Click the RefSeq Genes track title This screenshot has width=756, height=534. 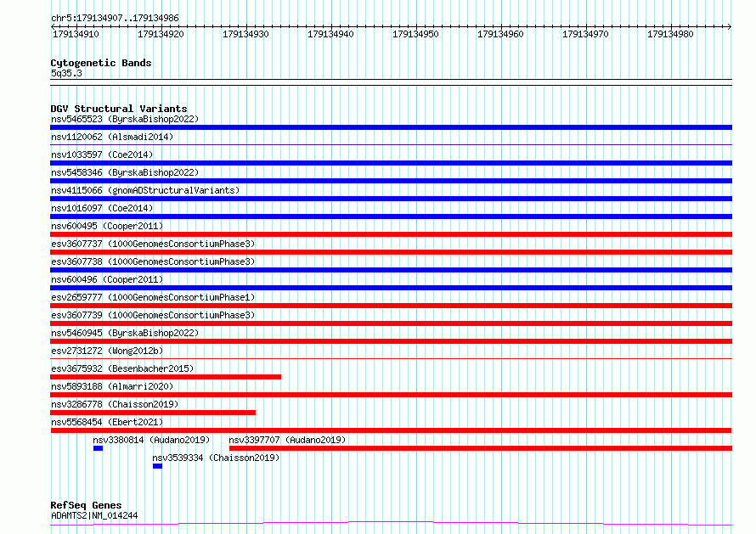[x=86, y=505]
